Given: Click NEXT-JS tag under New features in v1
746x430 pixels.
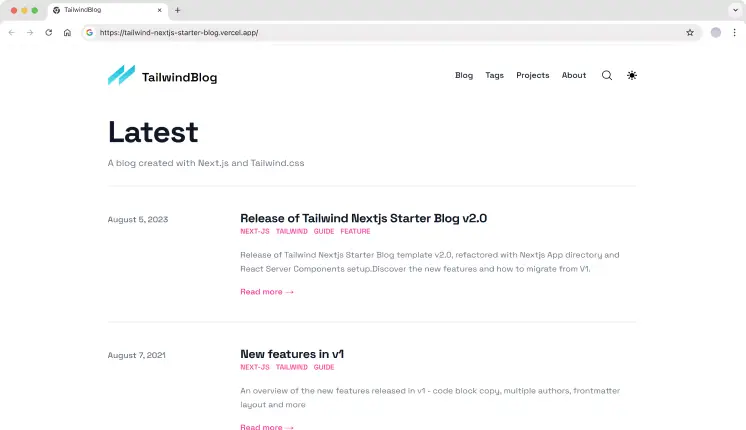Looking at the screenshot, I should pos(255,367).
